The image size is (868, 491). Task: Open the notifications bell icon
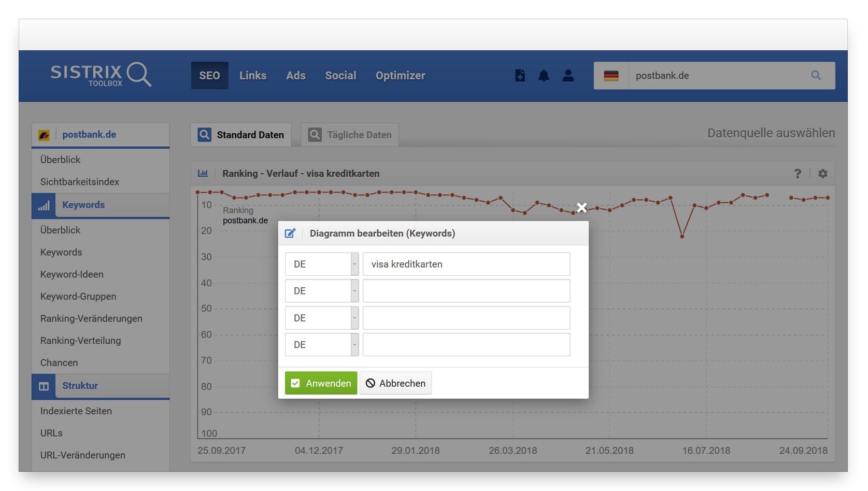coord(544,76)
